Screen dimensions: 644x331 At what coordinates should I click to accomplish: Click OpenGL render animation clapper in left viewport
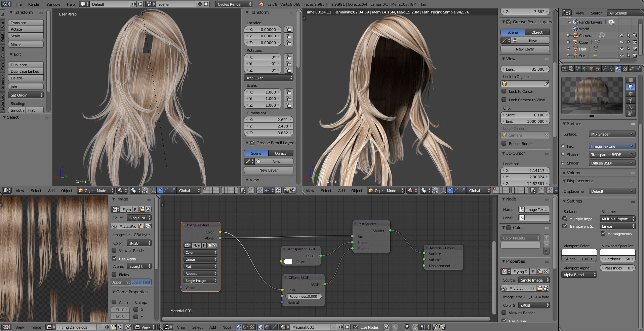[x=293, y=190]
